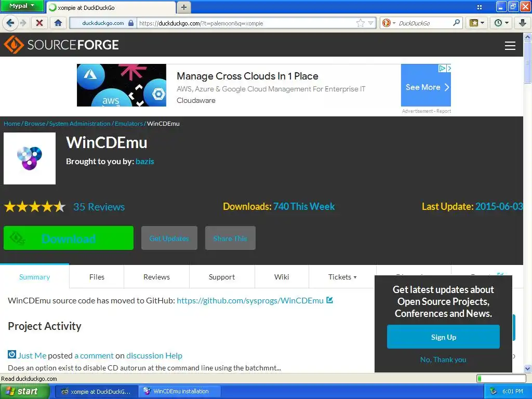Click the 'Share This' button
Viewport: 532px width, 399px height.
[230, 238]
